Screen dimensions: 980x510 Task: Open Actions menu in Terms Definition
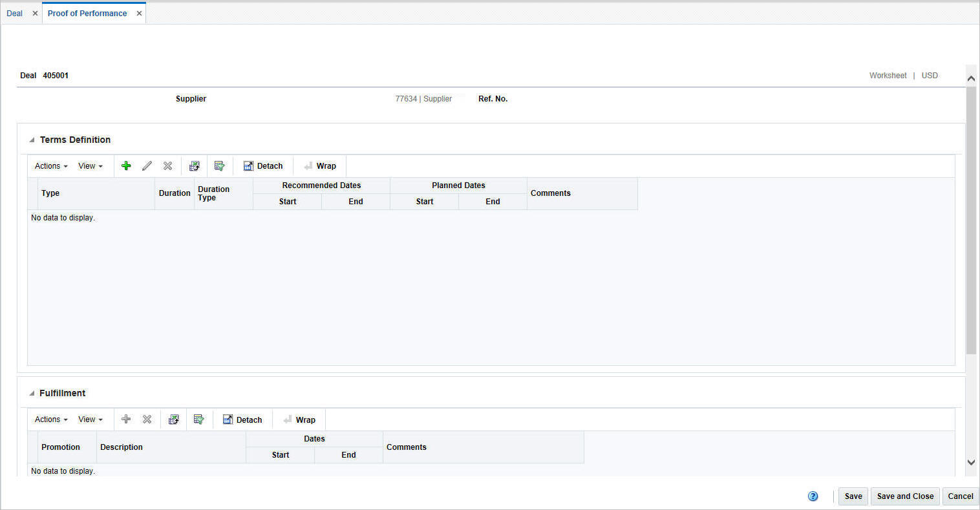click(x=51, y=166)
